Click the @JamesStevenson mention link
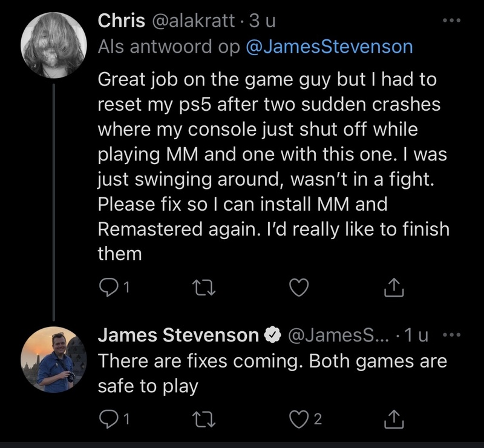 point(330,47)
